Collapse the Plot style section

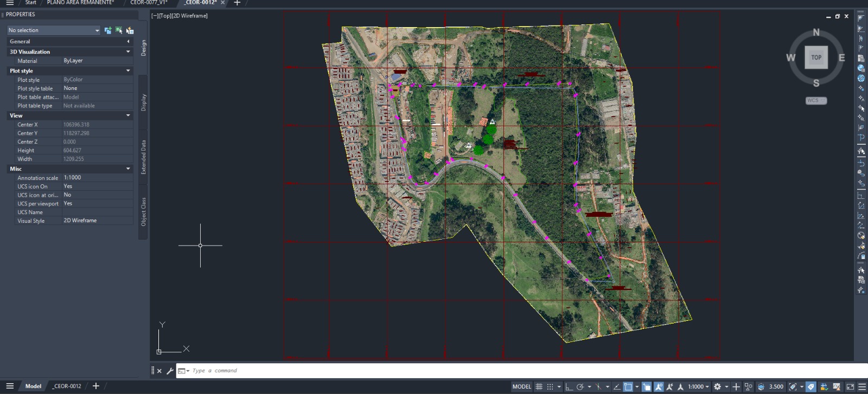point(128,71)
